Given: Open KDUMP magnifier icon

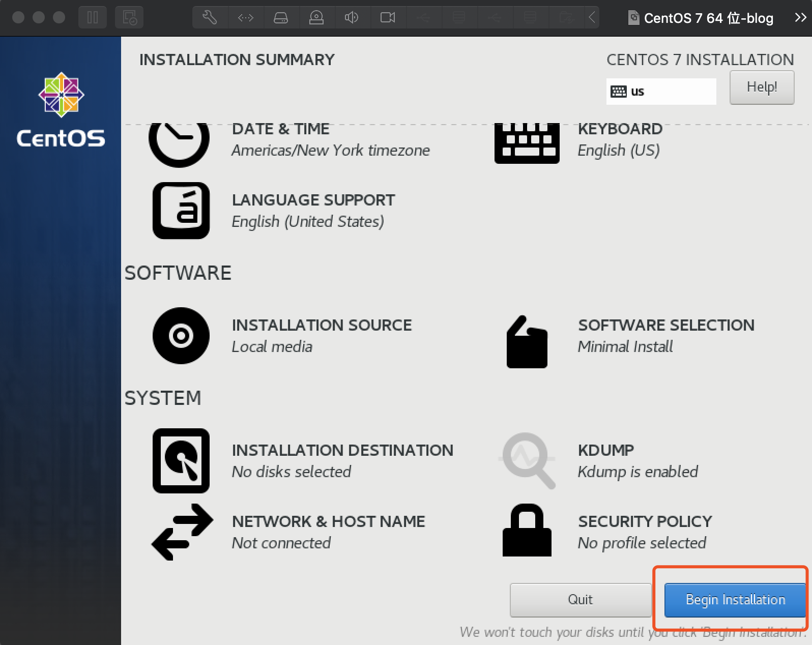Looking at the screenshot, I should pyautogui.click(x=527, y=461).
